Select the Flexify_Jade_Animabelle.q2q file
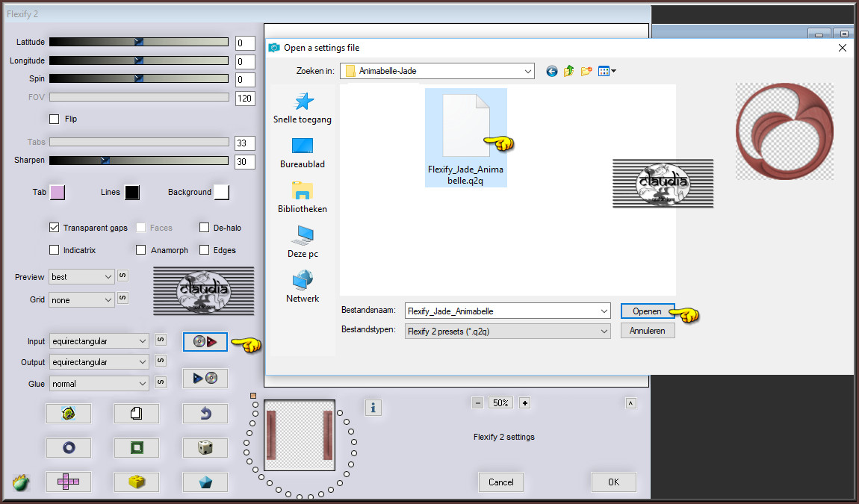Image resolution: width=859 pixels, height=504 pixels. point(465,138)
